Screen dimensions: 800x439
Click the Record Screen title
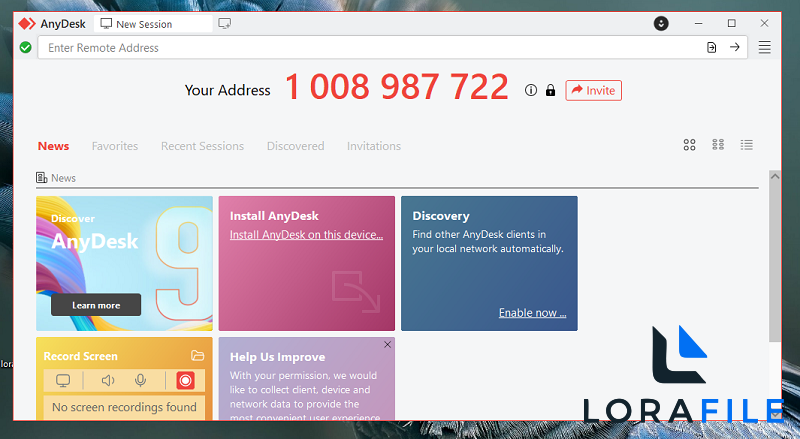coord(81,356)
